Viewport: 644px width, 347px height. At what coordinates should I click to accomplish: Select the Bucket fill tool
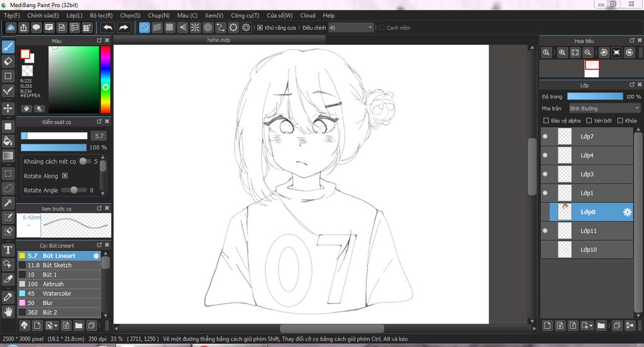(x=8, y=141)
